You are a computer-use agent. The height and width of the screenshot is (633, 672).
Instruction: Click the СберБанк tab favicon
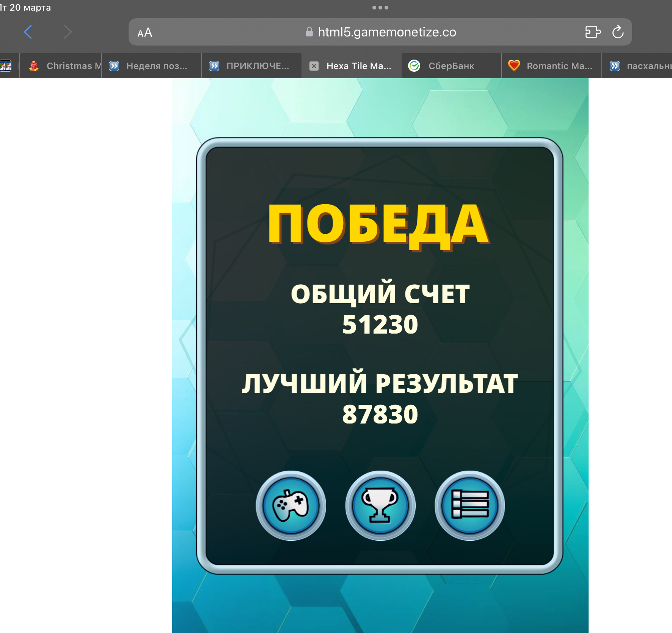tap(415, 66)
